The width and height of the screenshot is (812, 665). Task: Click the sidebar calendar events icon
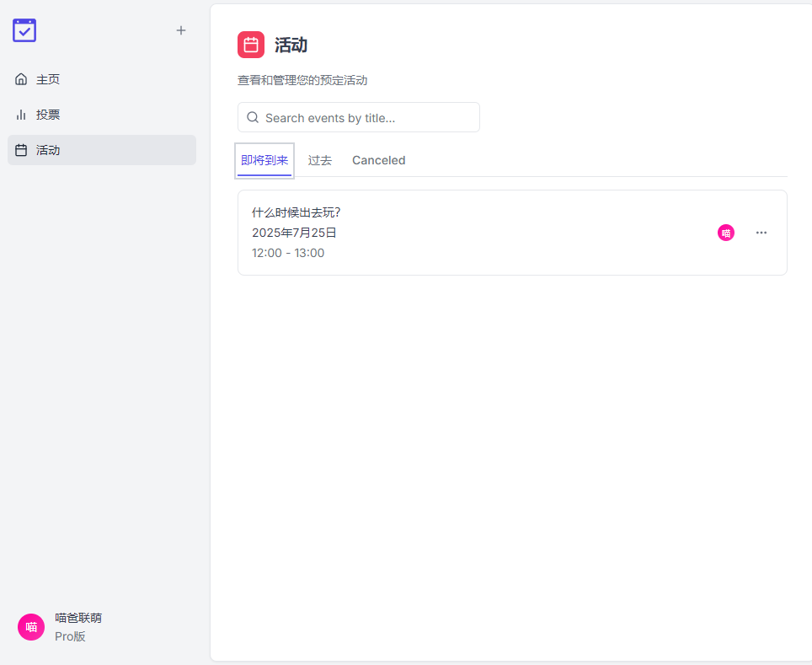pyautogui.click(x=21, y=150)
